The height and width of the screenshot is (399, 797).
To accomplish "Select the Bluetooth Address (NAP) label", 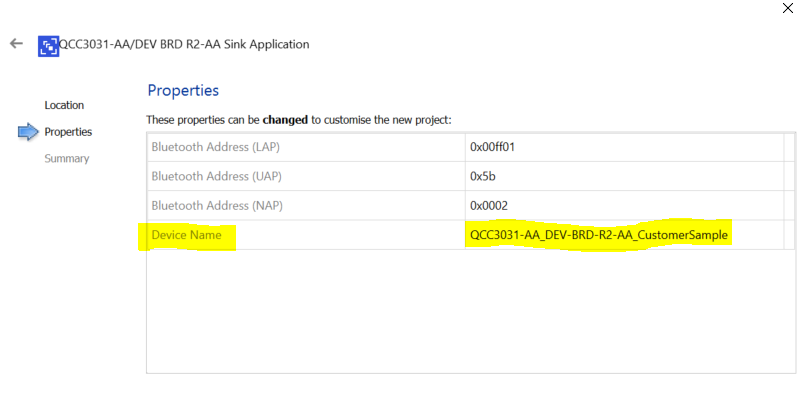I will 217,206.
